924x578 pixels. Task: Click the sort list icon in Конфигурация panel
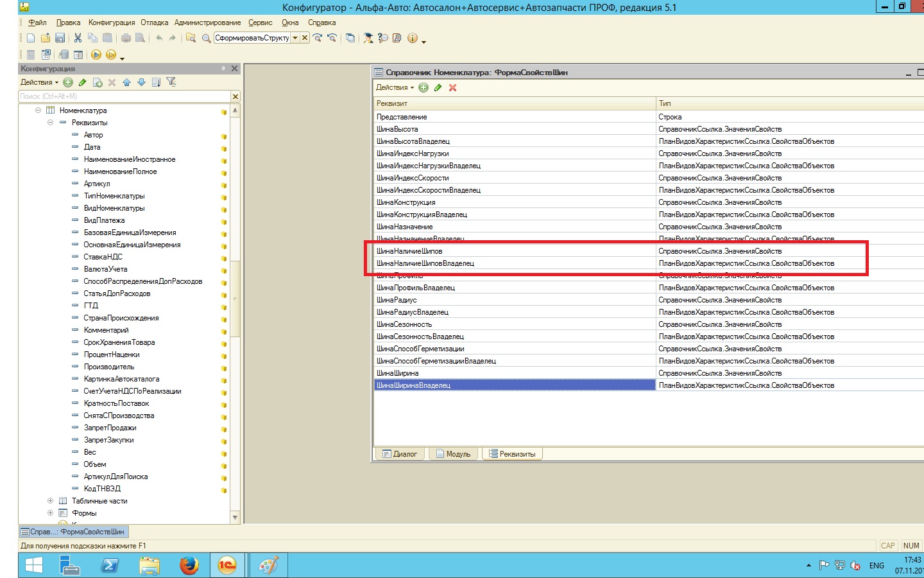click(x=156, y=82)
